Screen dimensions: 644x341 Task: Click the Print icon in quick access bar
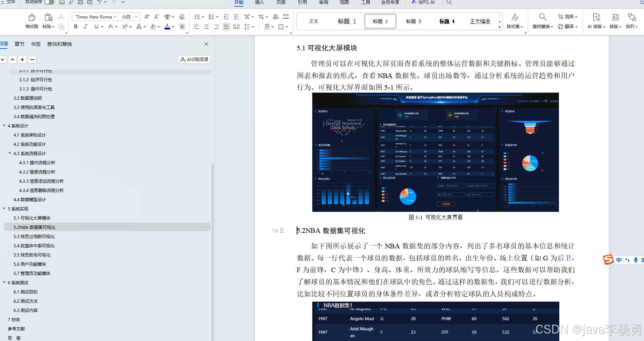point(80,2)
